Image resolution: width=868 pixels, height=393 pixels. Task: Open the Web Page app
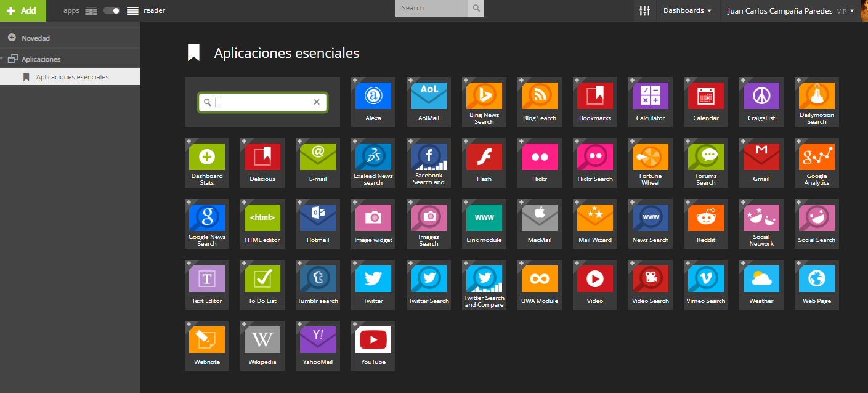[x=817, y=285]
